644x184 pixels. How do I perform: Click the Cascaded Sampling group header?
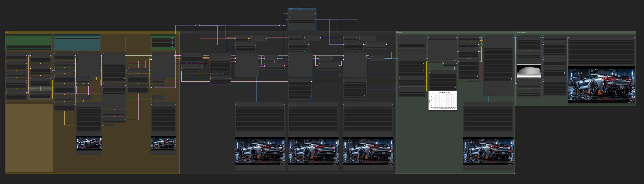point(188,32)
